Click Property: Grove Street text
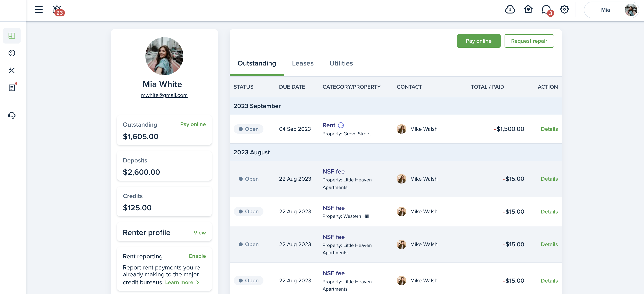Image resolution: width=644 pixels, height=294 pixels. [347, 134]
